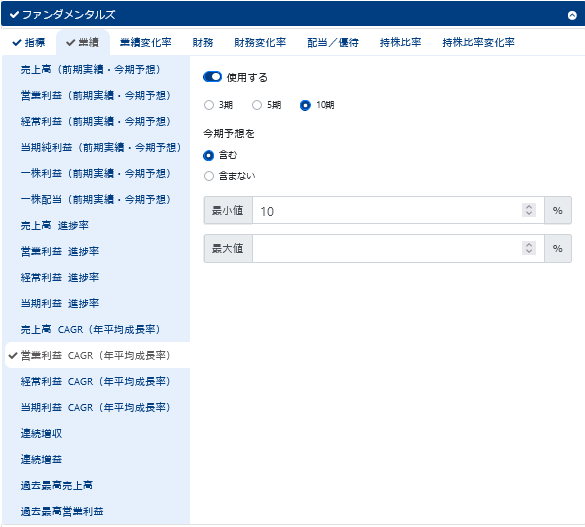Open the 業績変化率 tab

point(146,43)
